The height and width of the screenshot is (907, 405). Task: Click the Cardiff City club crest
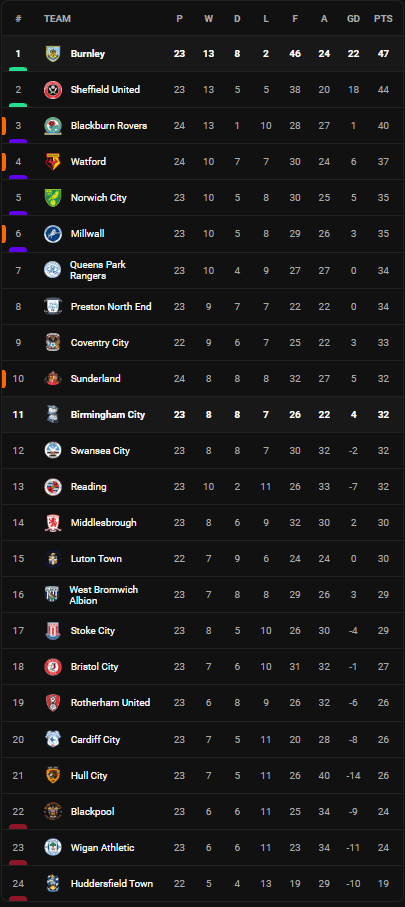click(53, 739)
